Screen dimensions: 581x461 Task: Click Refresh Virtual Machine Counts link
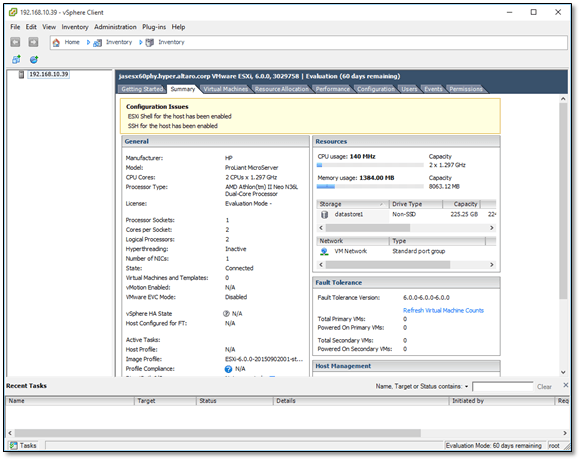pos(443,311)
